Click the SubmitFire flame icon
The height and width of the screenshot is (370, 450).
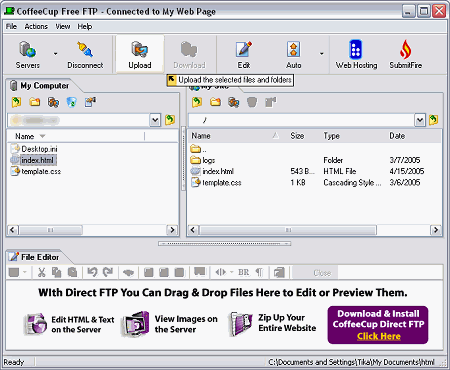tap(406, 49)
